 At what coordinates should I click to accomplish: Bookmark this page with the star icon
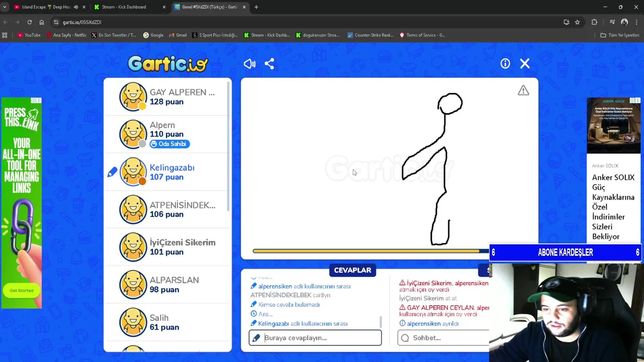click(577, 22)
